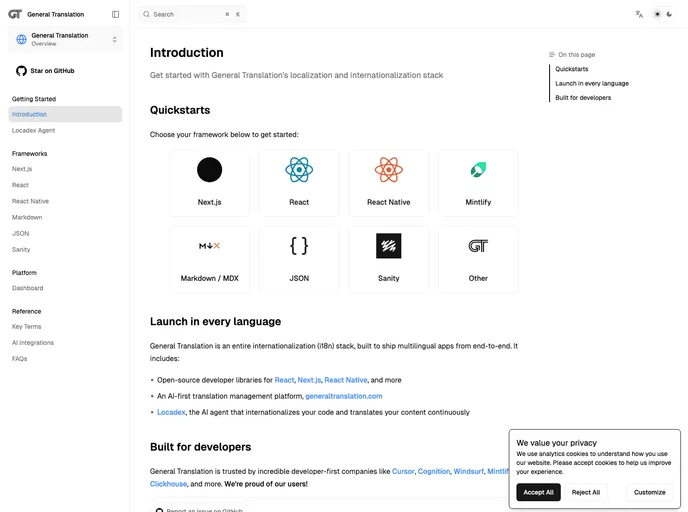This screenshot has width=688, height=512.
Task: Accept all cookies
Action: click(538, 492)
